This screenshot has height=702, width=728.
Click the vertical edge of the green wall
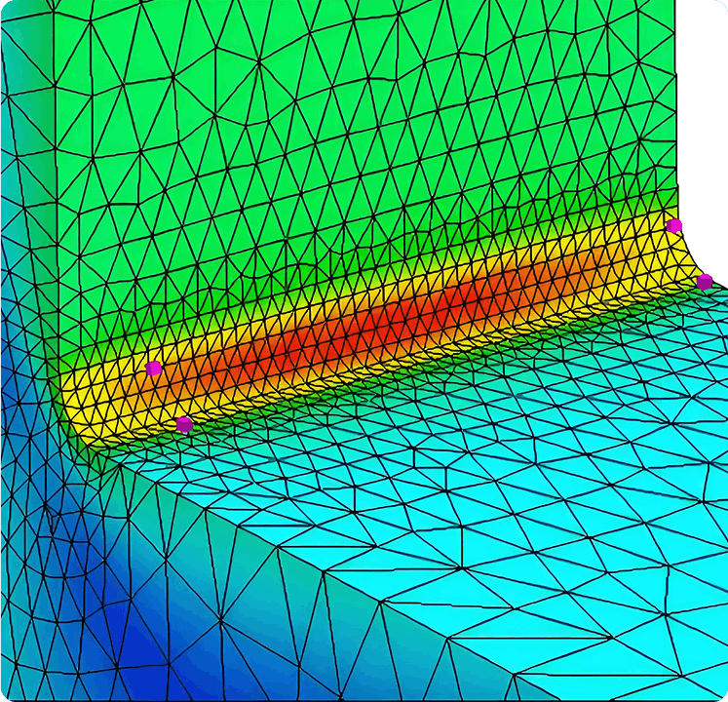54,195
